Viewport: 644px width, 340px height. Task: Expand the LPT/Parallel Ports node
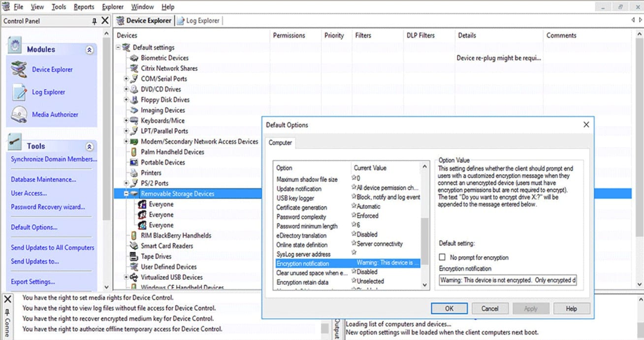click(x=126, y=131)
